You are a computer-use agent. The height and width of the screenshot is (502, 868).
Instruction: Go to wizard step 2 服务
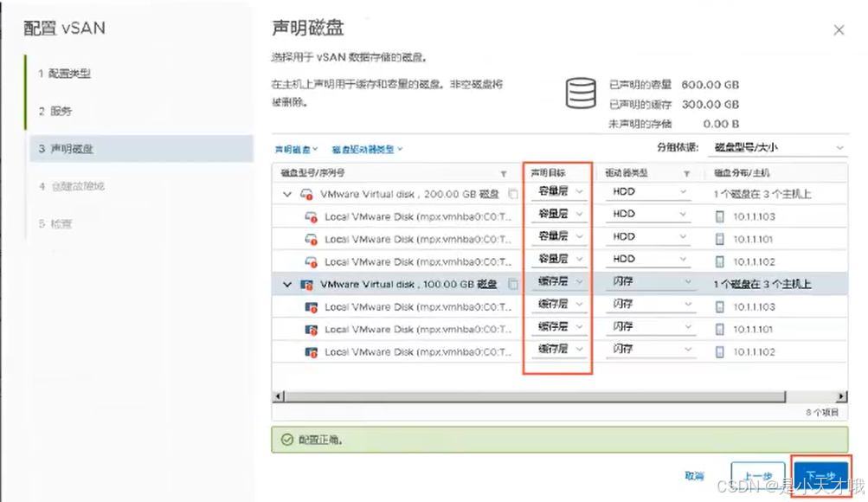(55, 112)
